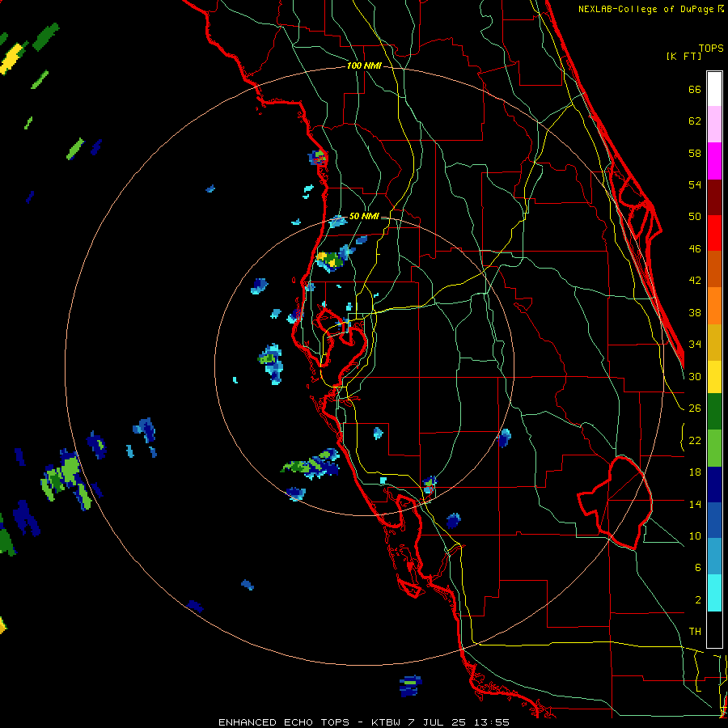
Task: Select the yellow swatch between 34 and 30
Action: click(714, 376)
